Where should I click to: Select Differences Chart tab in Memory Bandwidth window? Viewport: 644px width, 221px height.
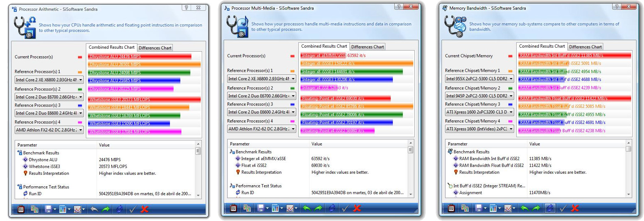tap(585, 47)
